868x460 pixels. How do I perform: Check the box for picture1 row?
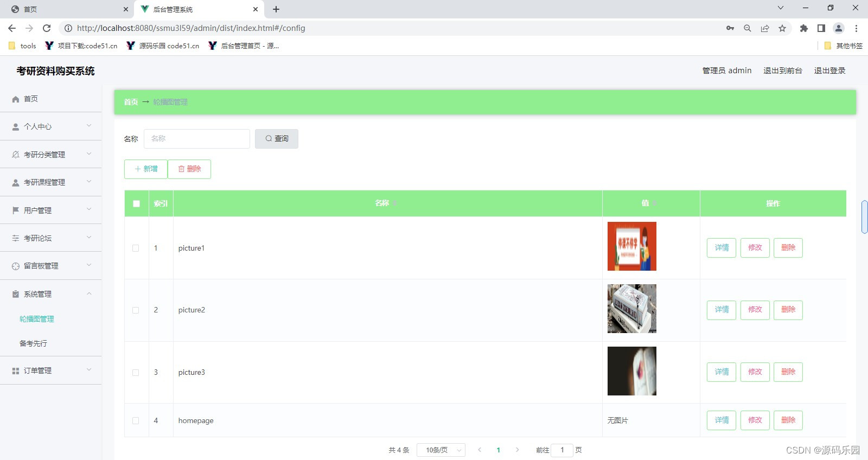(x=136, y=248)
